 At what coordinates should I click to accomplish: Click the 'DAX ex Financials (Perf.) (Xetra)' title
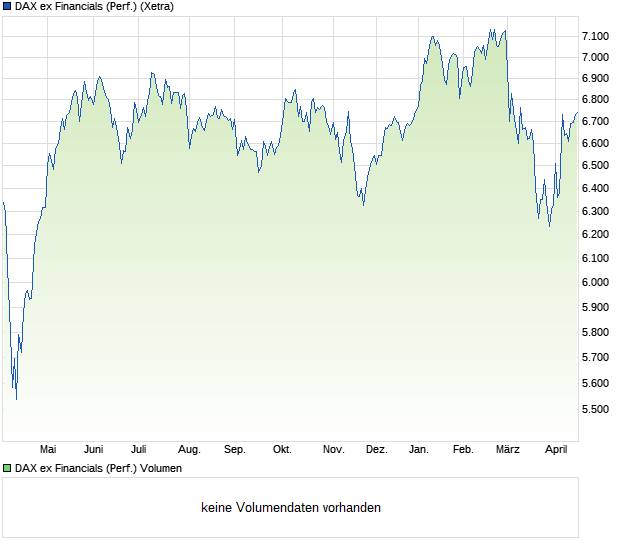tap(94, 7)
